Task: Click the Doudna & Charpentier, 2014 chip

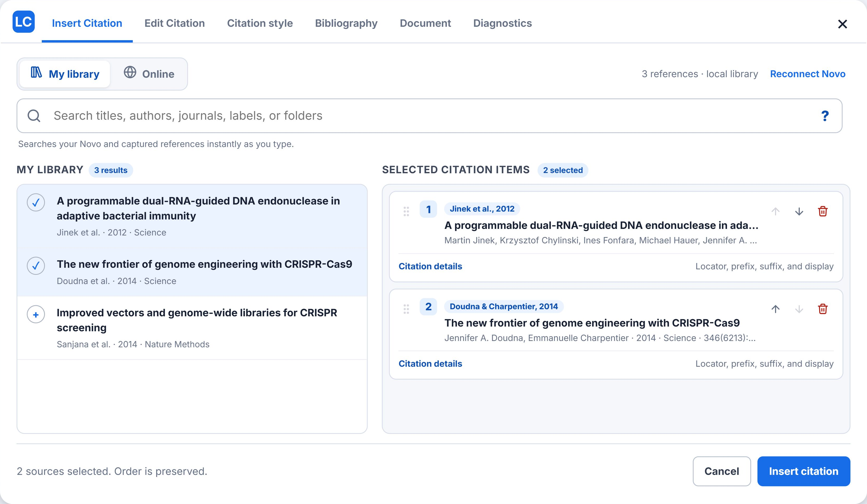Action: 504,306
